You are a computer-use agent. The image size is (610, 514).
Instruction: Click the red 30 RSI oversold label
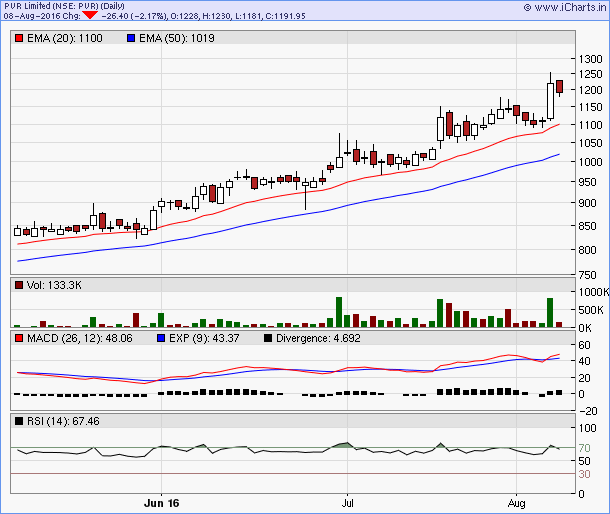tap(584, 474)
